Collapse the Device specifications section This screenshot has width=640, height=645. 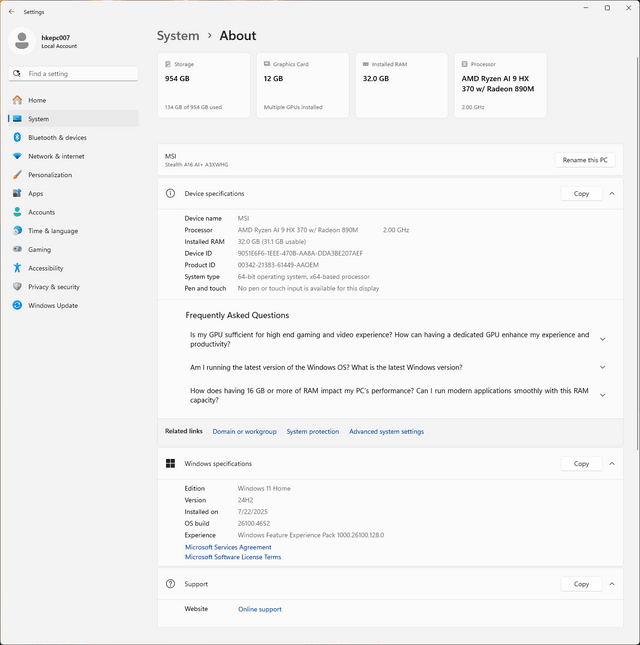pos(612,193)
